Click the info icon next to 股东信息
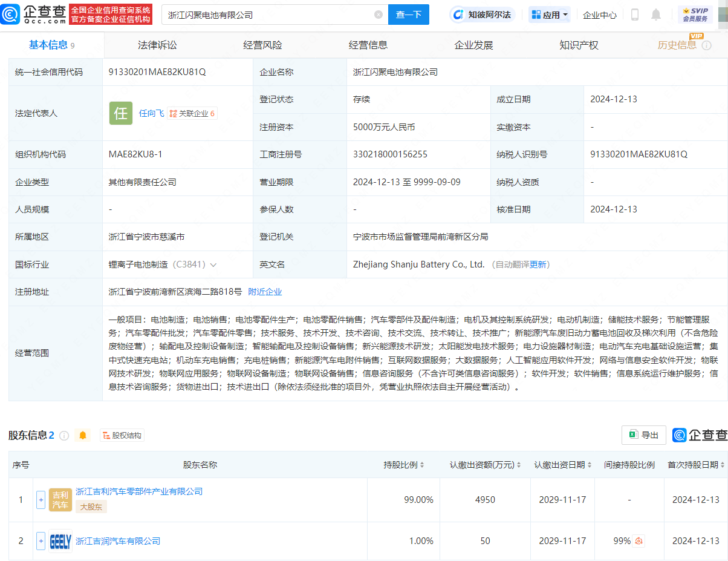Screen dimensions: 728x561 click(x=64, y=435)
